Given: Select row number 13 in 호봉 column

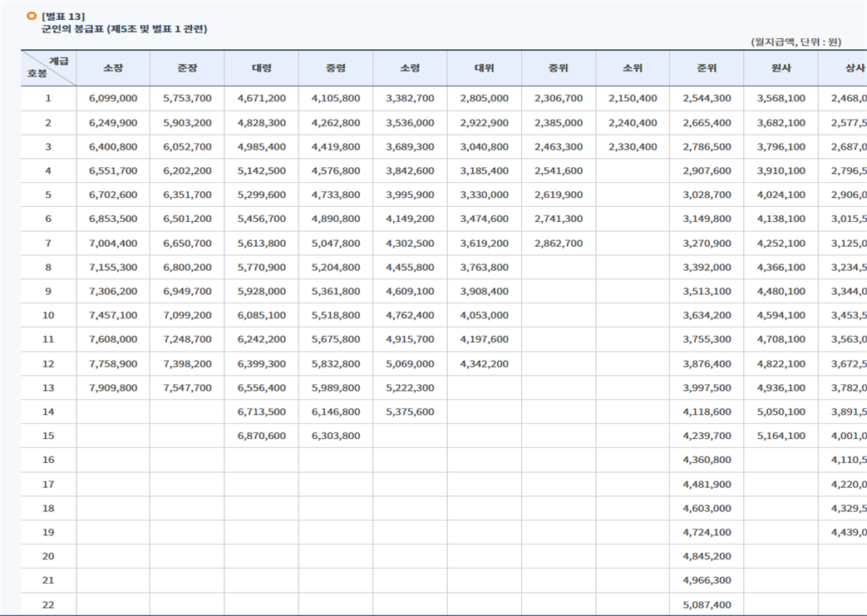Looking at the screenshot, I should point(48,388).
